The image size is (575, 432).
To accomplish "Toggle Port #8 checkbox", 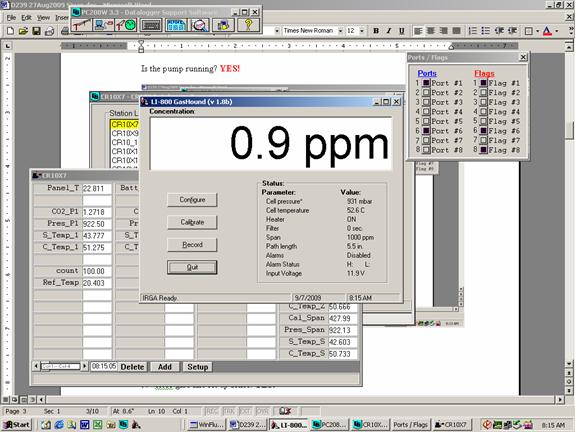I will (x=426, y=150).
